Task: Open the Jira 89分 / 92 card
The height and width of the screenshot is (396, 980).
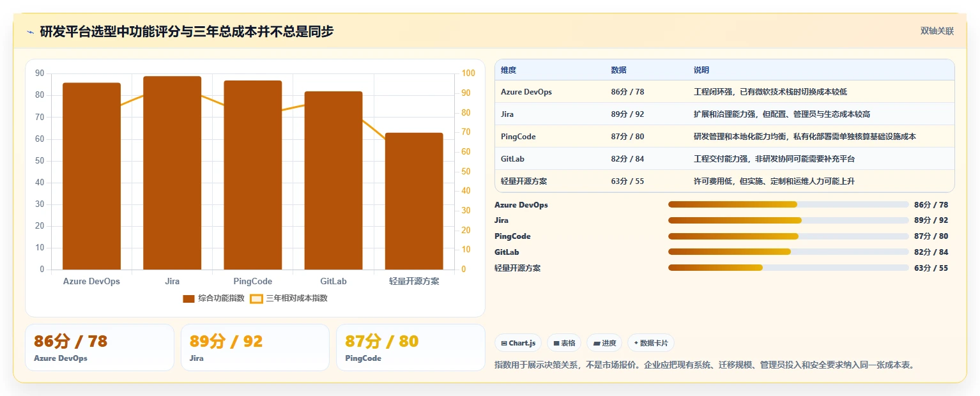Action: pyautogui.click(x=256, y=347)
